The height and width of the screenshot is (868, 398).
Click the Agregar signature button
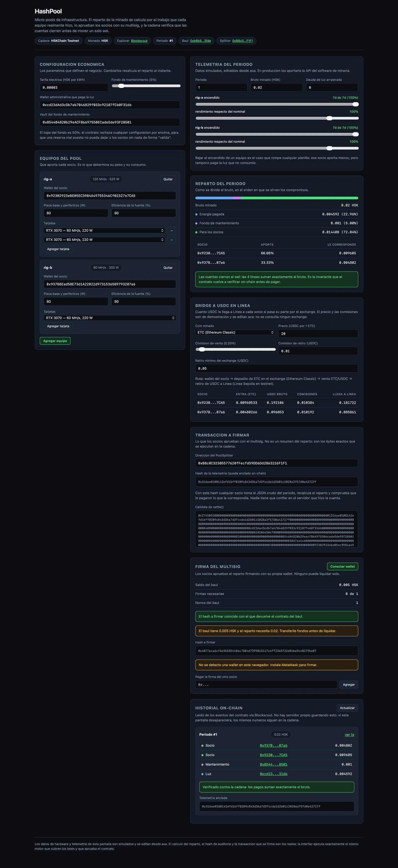pyautogui.click(x=349, y=685)
